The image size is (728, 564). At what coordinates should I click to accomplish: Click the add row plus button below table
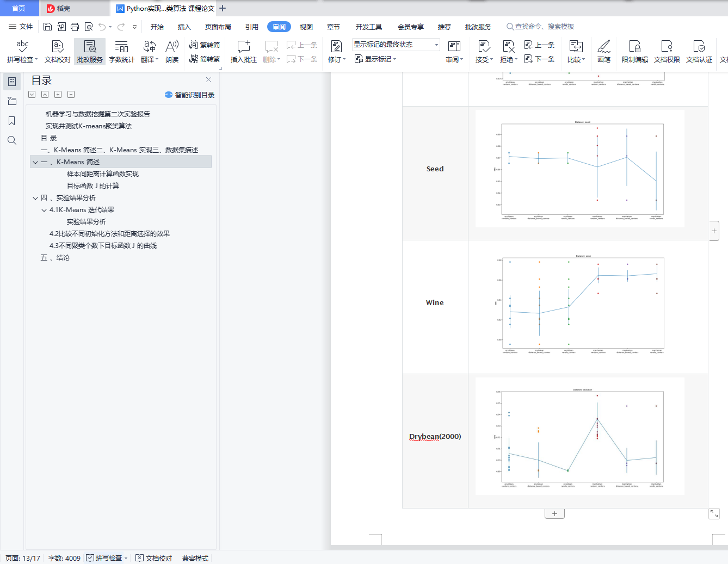click(x=554, y=513)
